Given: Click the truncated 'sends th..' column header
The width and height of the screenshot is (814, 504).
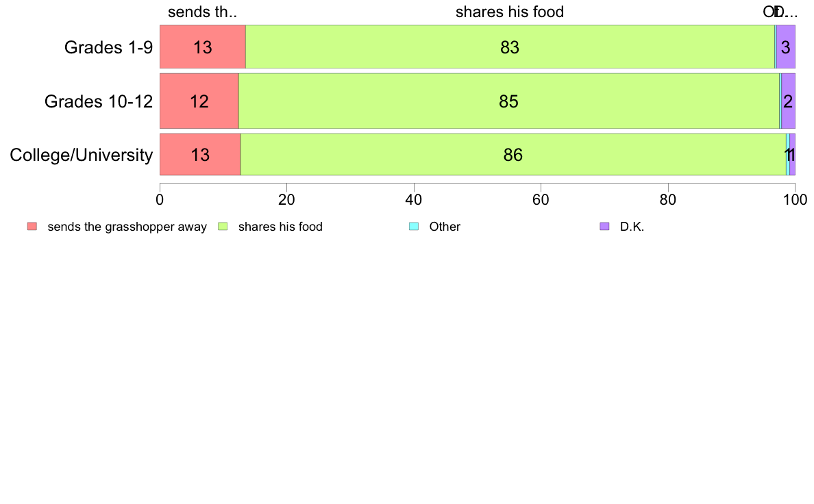Looking at the screenshot, I should point(202,12).
